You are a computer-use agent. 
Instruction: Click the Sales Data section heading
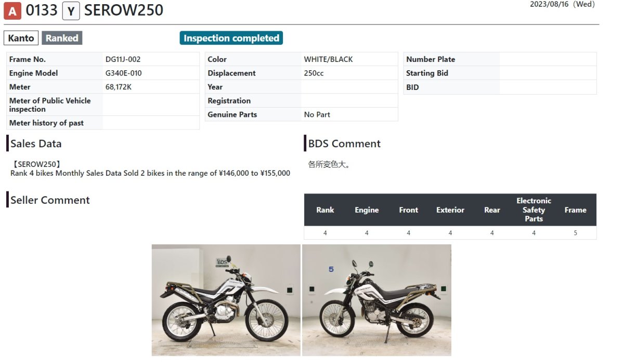(36, 144)
